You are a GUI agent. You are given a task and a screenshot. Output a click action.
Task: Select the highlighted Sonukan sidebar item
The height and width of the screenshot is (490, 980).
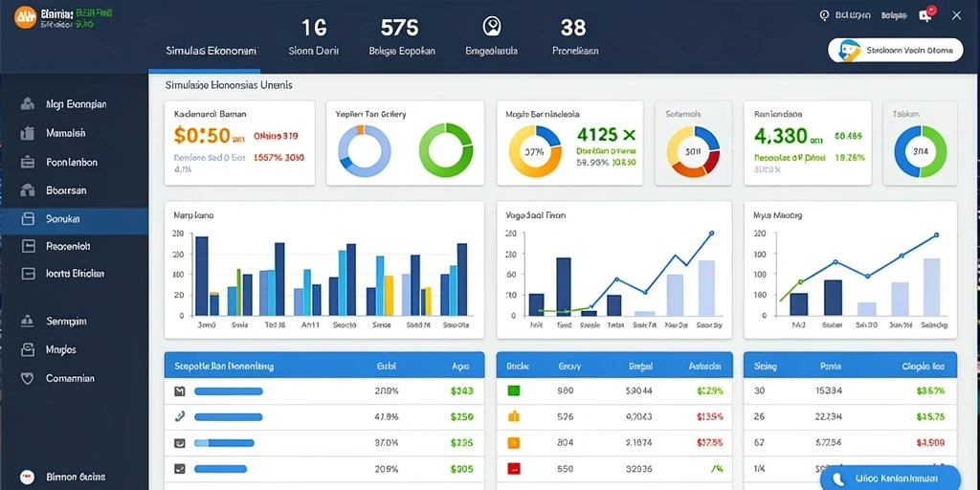75,219
